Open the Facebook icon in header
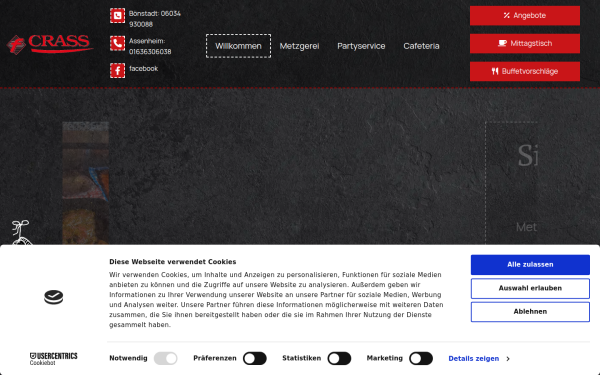Image resolution: width=600 pixels, height=375 pixels. [x=117, y=70]
